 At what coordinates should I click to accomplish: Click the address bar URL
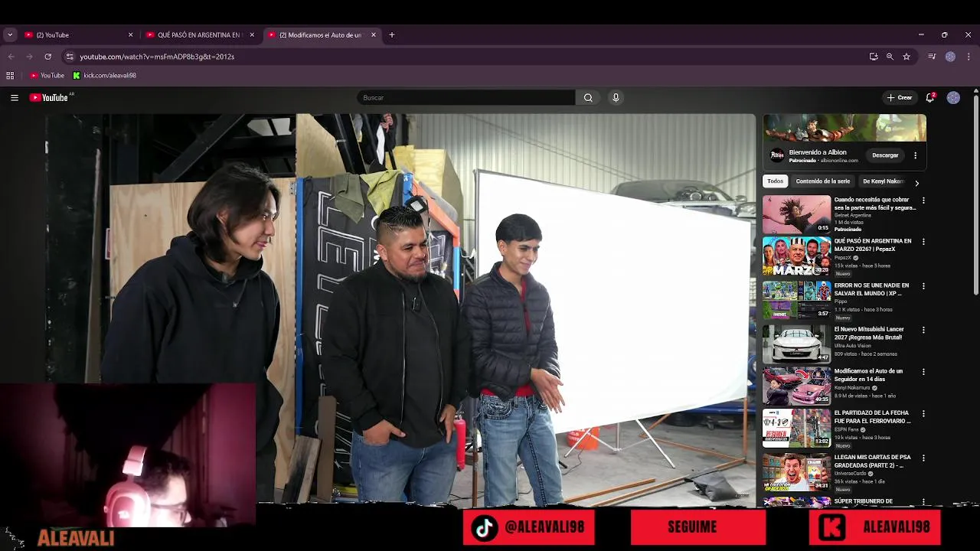(157, 57)
